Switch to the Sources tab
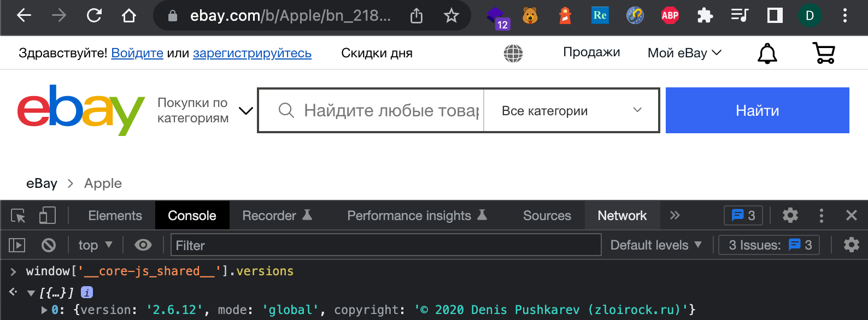The height and width of the screenshot is (320, 868). pyautogui.click(x=547, y=216)
